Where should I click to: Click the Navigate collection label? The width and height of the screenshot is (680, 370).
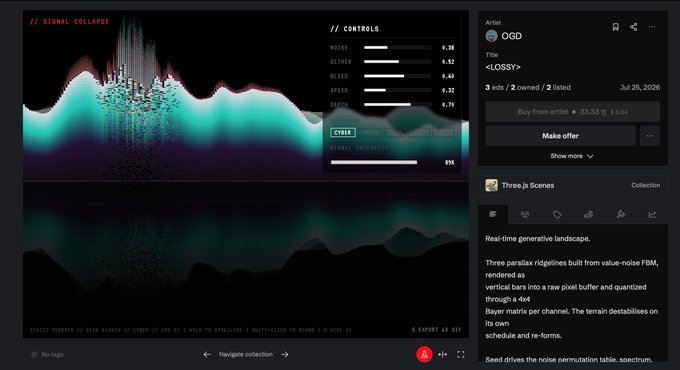[x=245, y=354]
